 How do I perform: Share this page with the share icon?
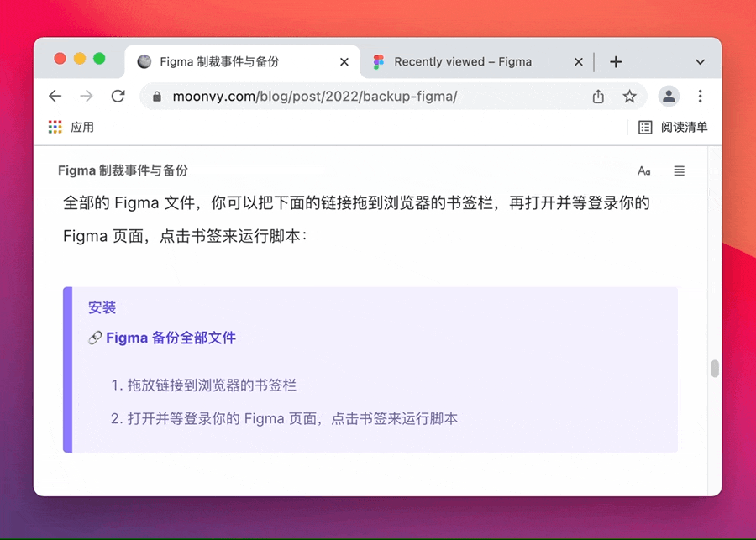tap(598, 97)
